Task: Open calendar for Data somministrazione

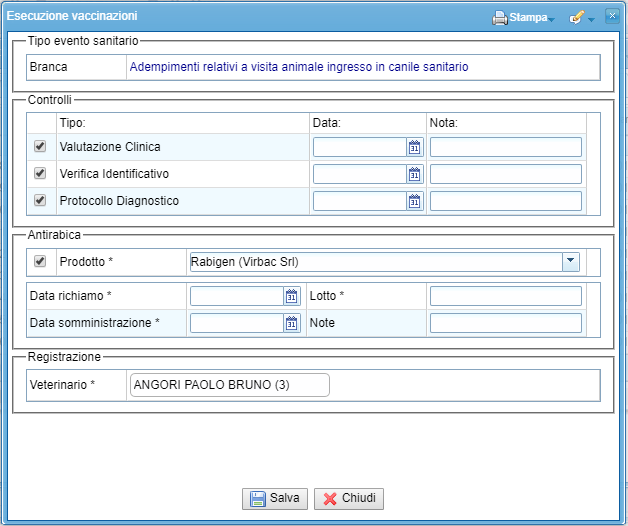Action: (x=292, y=323)
